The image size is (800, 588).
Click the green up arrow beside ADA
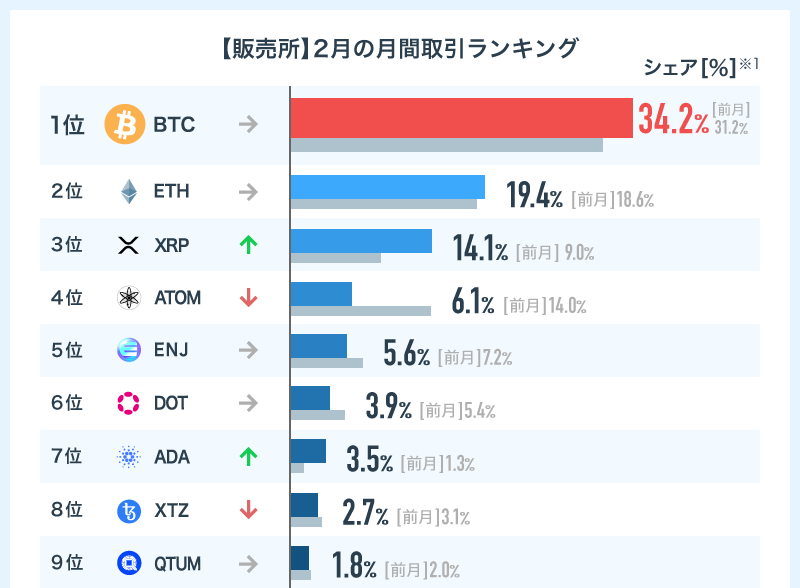coord(248,457)
